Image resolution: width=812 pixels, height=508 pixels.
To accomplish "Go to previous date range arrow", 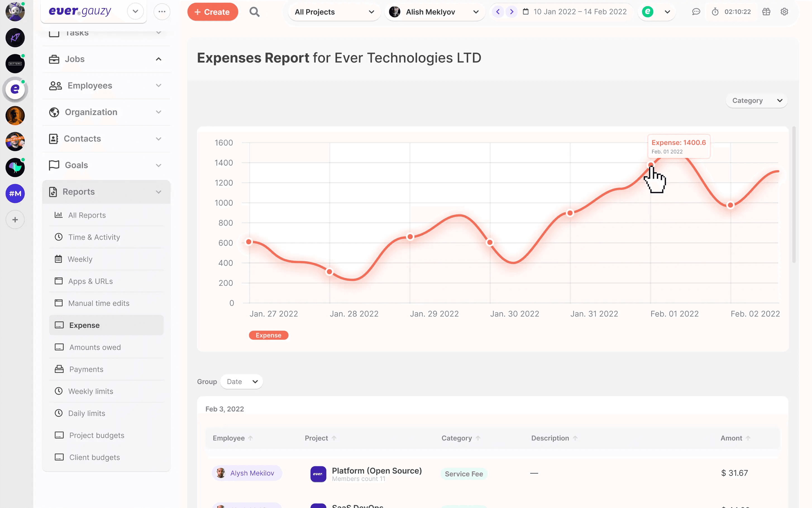I will [x=498, y=12].
